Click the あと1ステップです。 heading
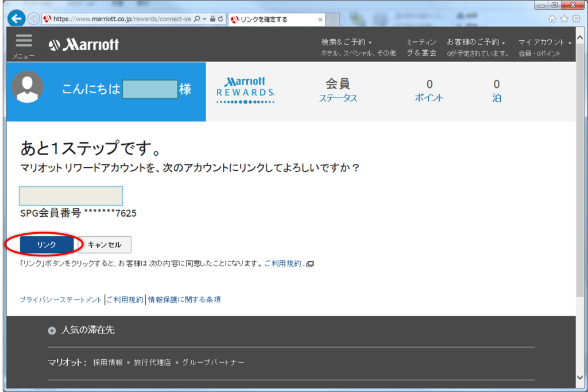The height and width of the screenshot is (392, 588). point(90,148)
